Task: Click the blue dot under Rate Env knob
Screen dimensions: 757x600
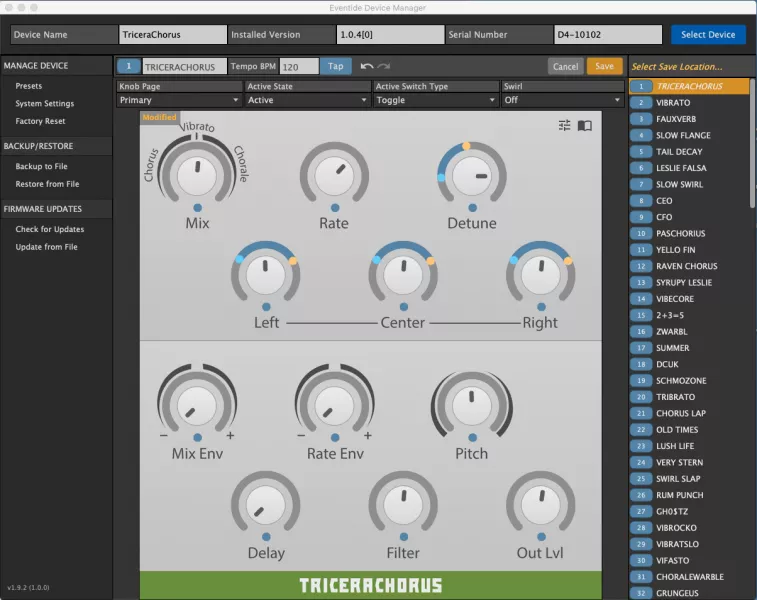Action: pyautogui.click(x=335, y=437)
